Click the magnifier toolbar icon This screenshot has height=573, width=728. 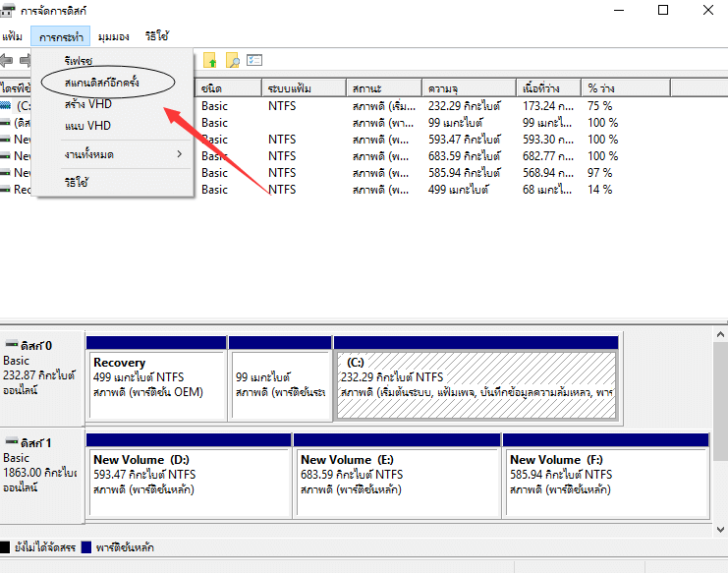point(233,61)
